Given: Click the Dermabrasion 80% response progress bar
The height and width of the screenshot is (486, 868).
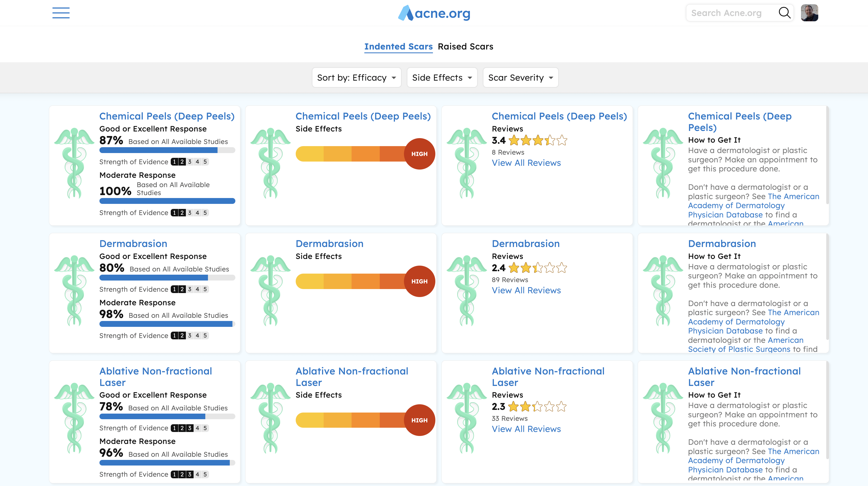Looking at the screenshot, I should (x=167, y=278).
